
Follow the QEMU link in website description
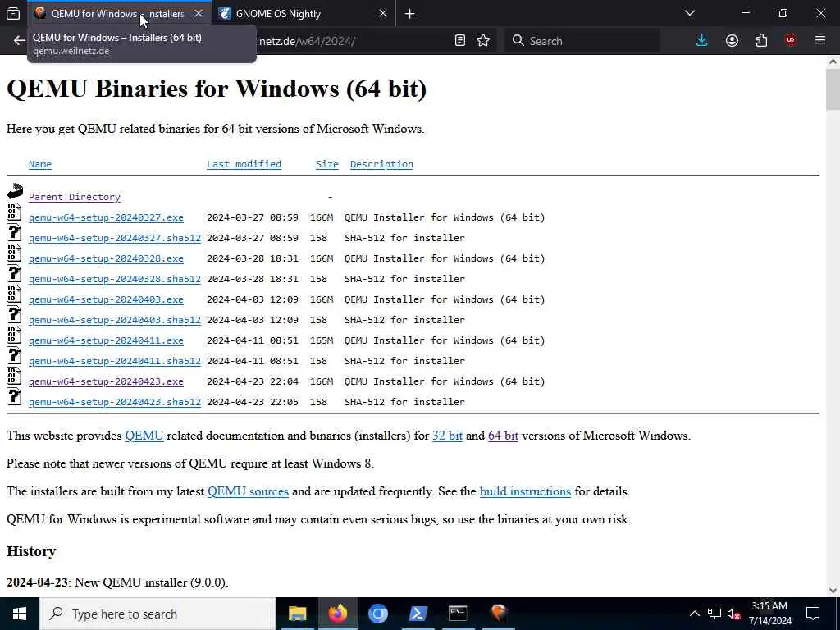point(144,436)
